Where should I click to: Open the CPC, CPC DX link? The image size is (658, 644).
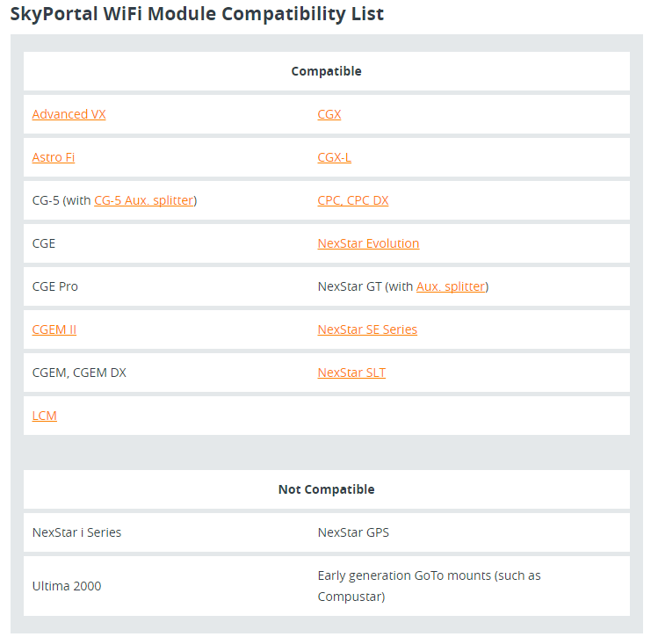(x=353, y=200)
